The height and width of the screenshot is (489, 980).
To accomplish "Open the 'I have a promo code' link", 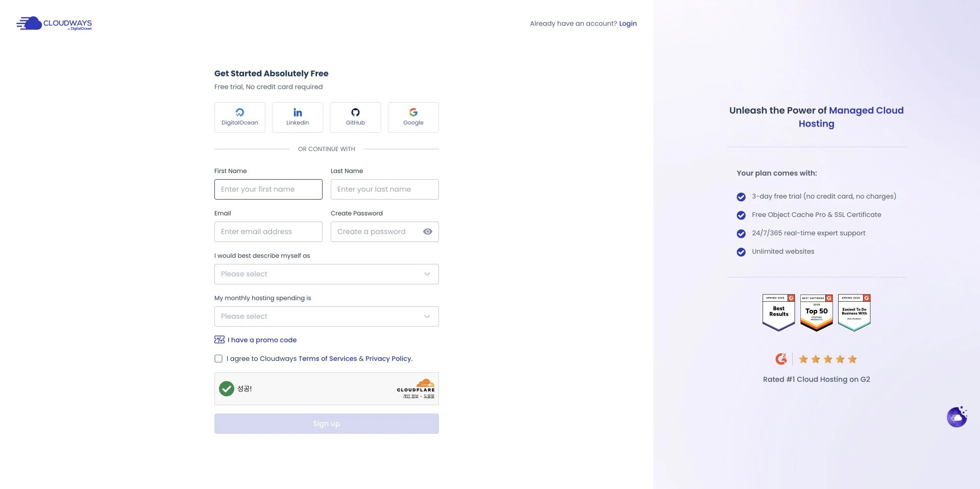I will (262, 340).
